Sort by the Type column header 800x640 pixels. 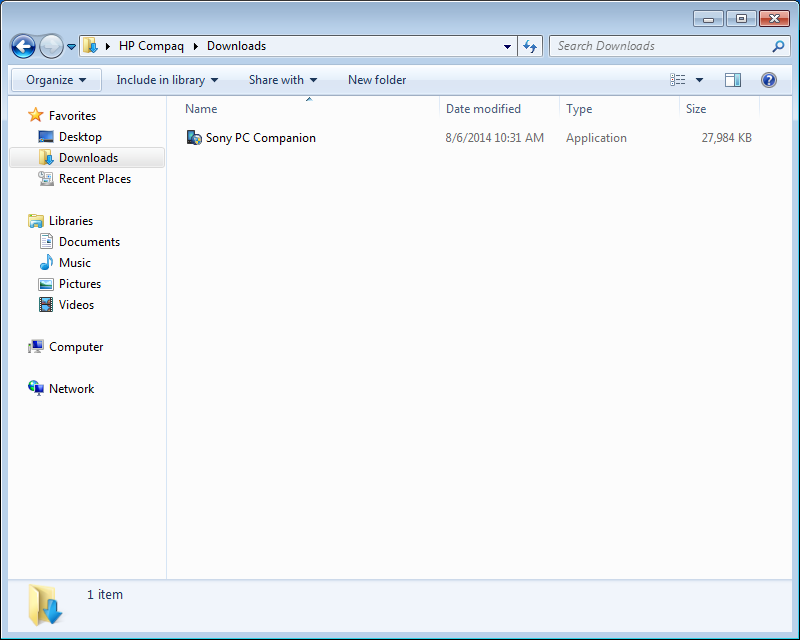(x=579, y=109)
